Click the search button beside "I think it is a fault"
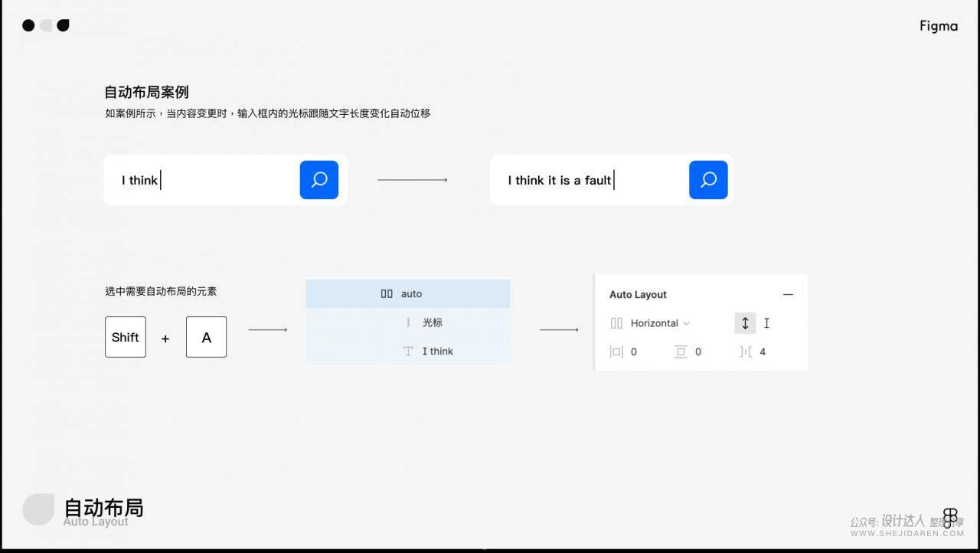Viewport: 980px width, 553px height. pos(708,180)
